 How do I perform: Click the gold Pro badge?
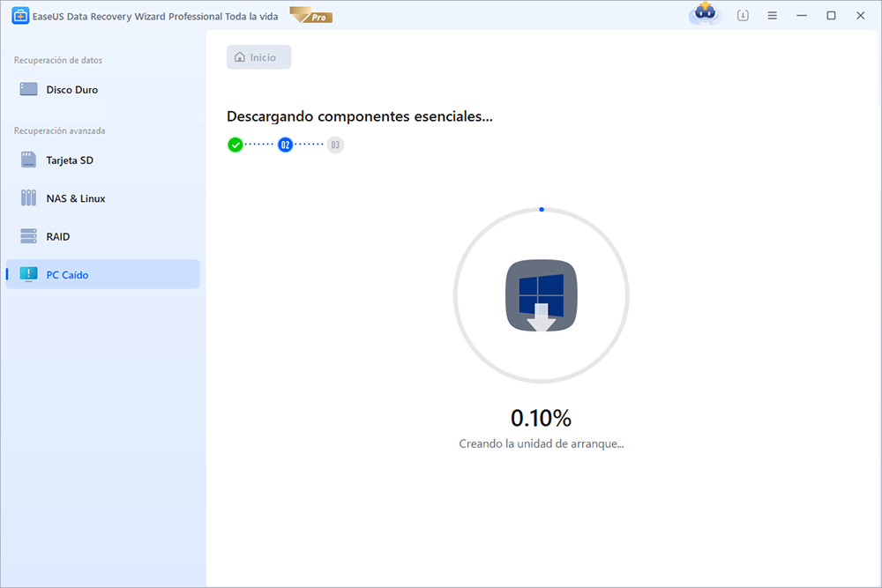[311, 15]
